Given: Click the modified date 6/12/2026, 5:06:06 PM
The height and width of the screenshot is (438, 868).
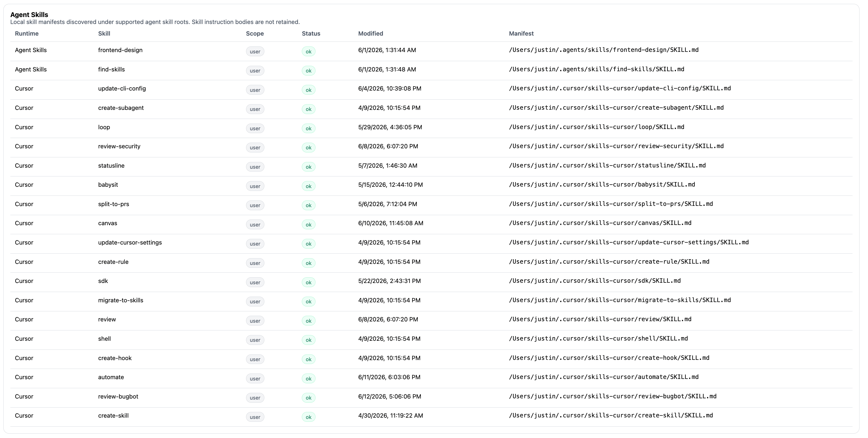Looking at the screenshot, I should pyautogui.click(x=390, y=396).
